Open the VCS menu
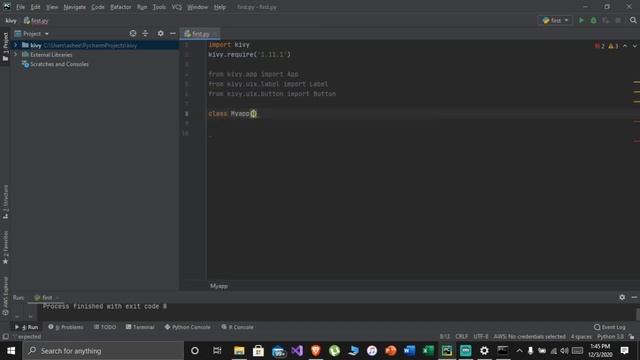640x360 pixels. tap(177, 7)
